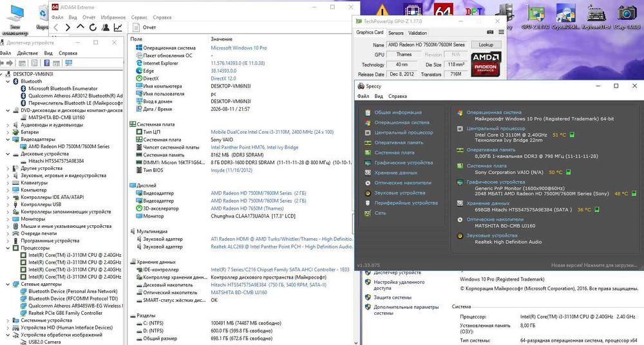
Task: Open Дополнительные параметры системы link
Action: point(406,310)
